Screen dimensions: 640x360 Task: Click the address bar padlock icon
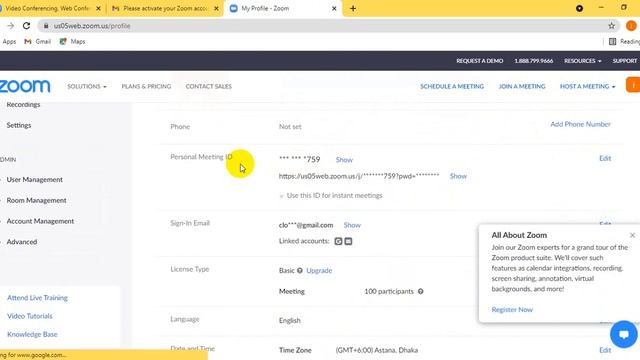(x=46, y=26)
